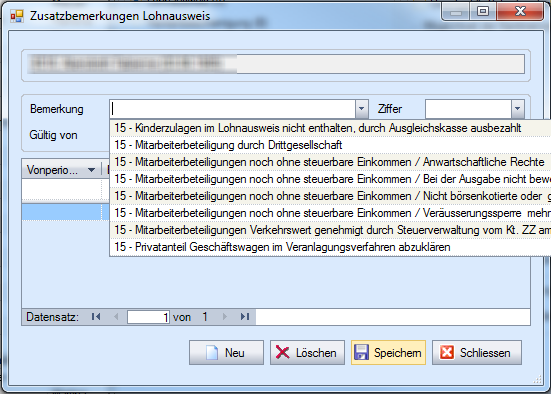551x394 pixels.
Task: Click the Speichern button
Action: (x=388, y=353)
